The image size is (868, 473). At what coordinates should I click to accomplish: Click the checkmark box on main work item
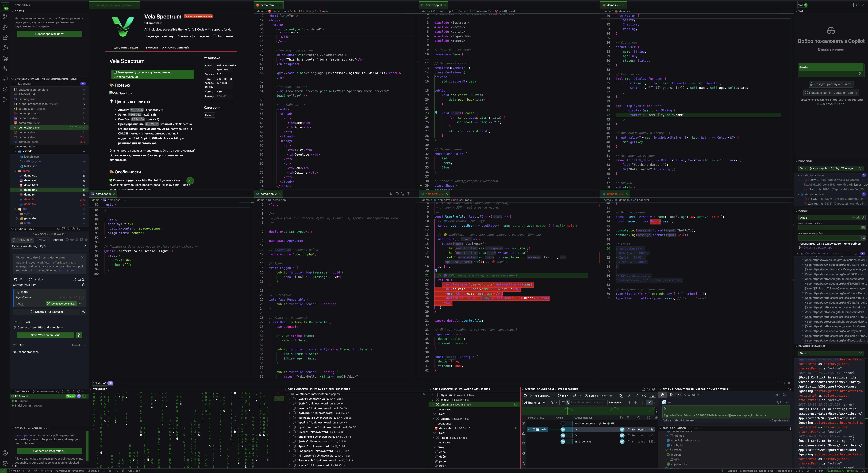[81, 297]
